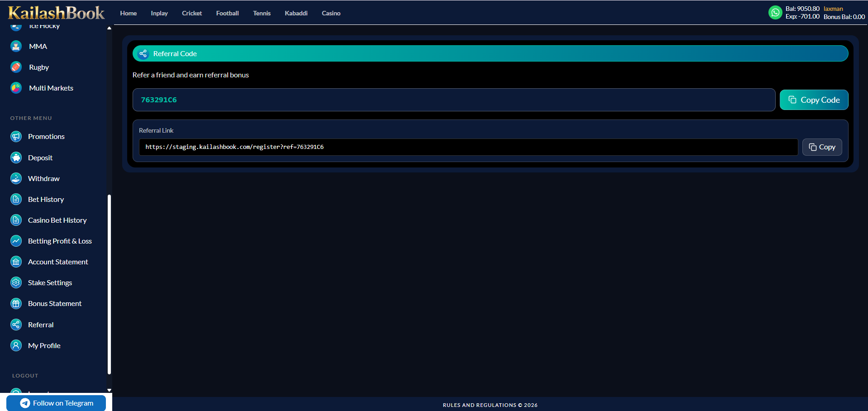Click the Rugby ball icon
Viewport: 868px width, 411px height.
[x=16, y=67]
